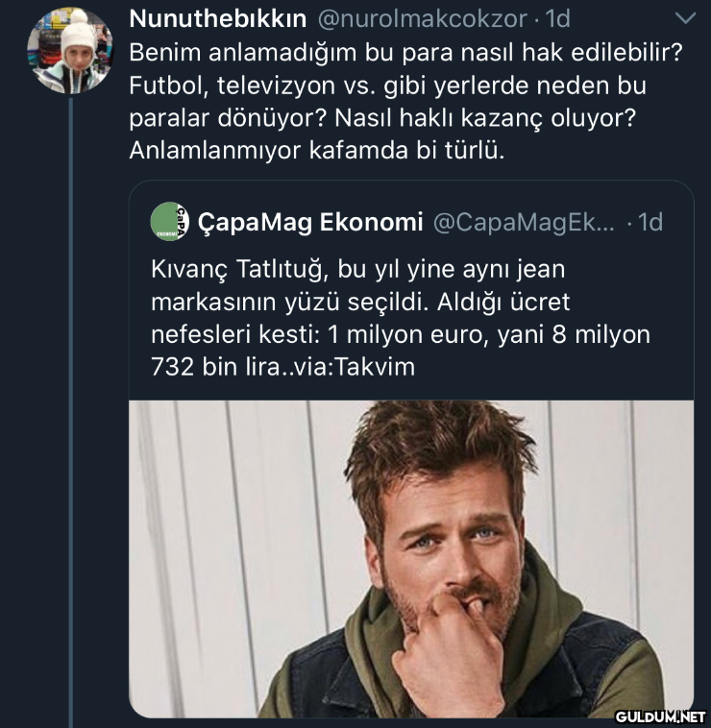Viewport: 711px width, 728px height.
Task: Click the main tweet's 1d timestamp
Action: click(557, 18)
